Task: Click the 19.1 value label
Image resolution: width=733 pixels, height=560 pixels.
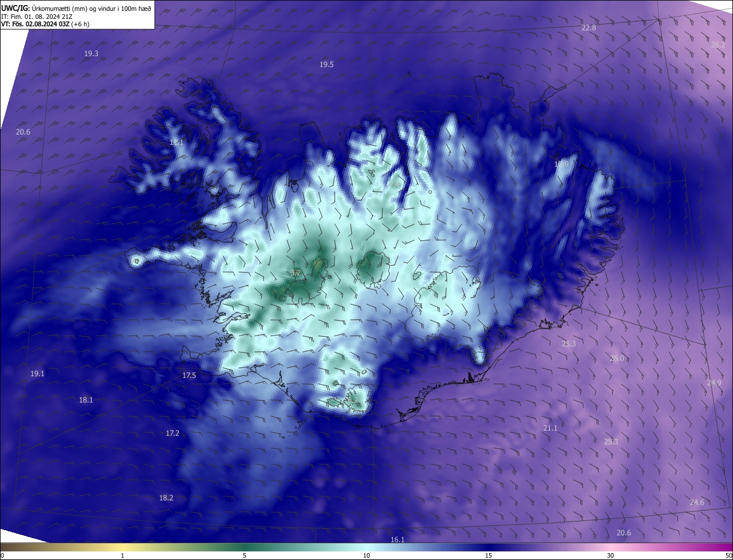Action: (x=37, y=374)
